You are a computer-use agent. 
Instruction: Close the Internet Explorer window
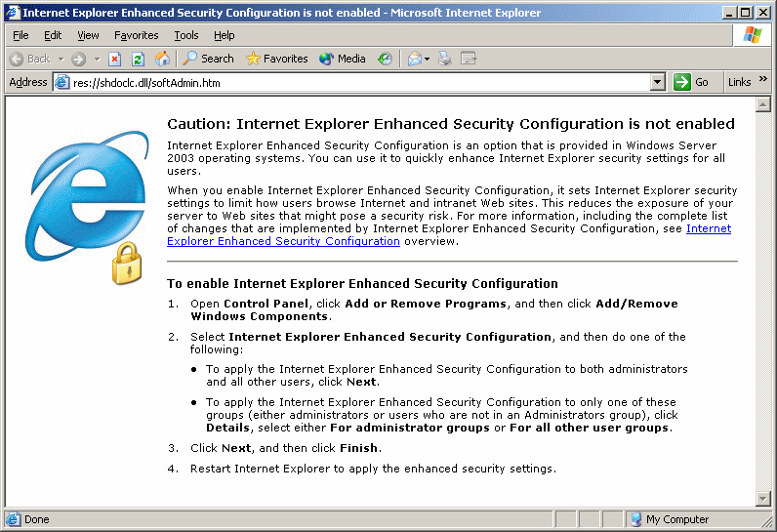tap(763, 13)
